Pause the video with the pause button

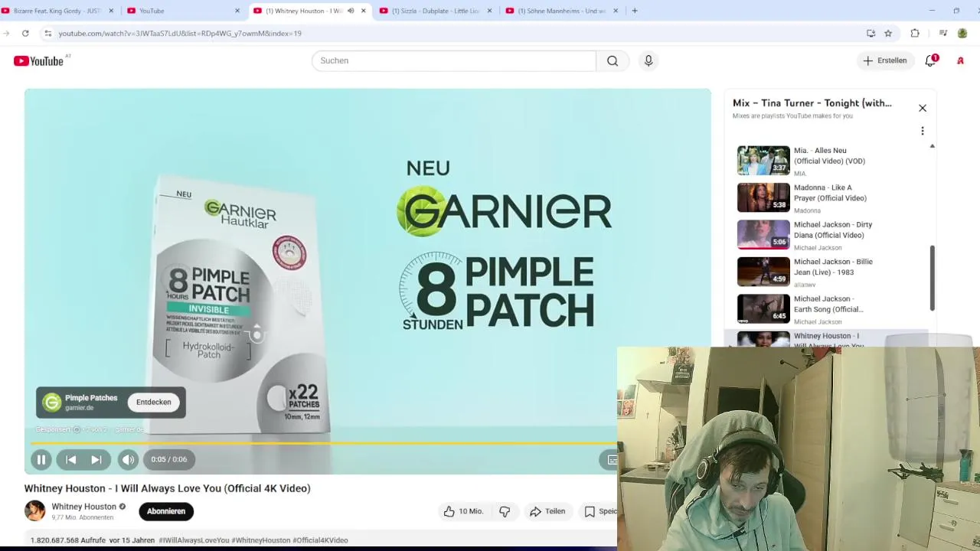(41, 459)
